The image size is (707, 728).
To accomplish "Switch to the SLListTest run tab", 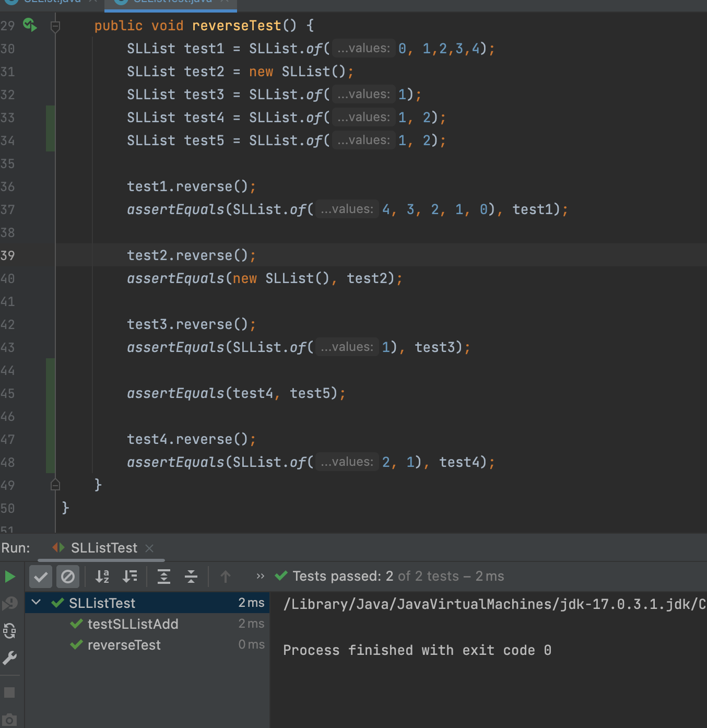I will click(103, 548).
